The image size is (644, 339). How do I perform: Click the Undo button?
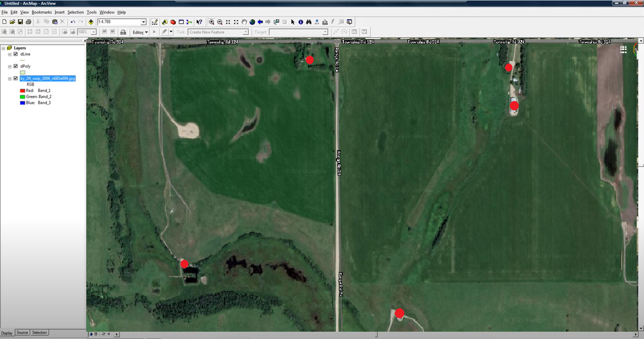[x=74, y=22]
